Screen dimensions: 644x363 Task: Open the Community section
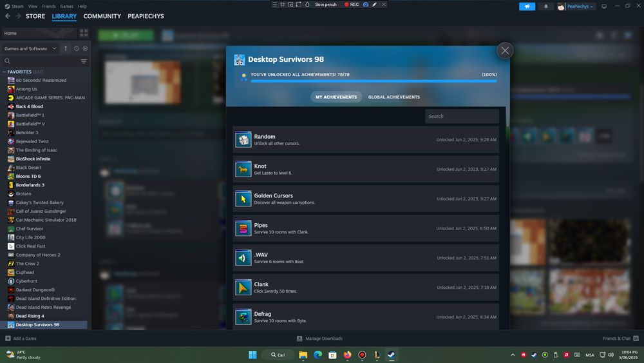pyautogui.click(x=102, y=16)
